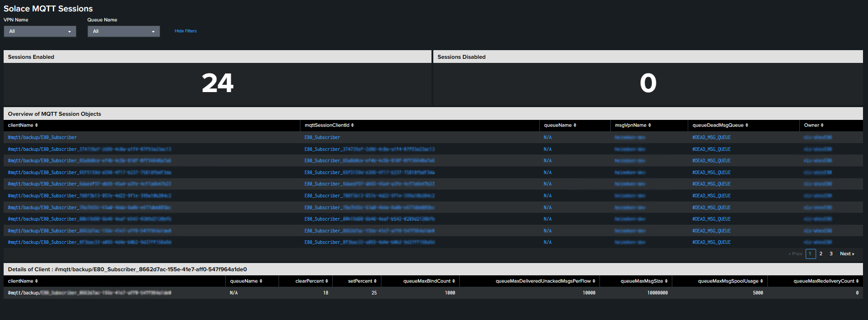Screen dimensions: 868x320
Task: Click the Sessions Enabled panel title
Action: [x=31, y=57]
